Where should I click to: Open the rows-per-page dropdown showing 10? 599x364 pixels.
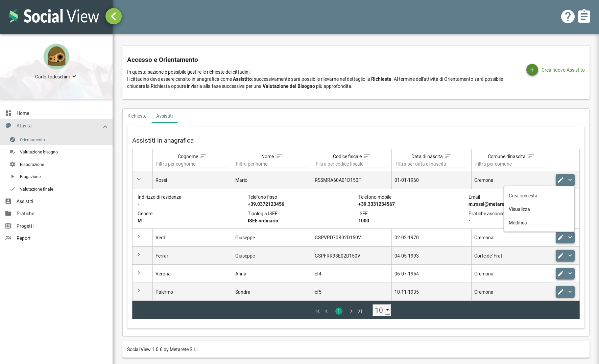[382, 310]
